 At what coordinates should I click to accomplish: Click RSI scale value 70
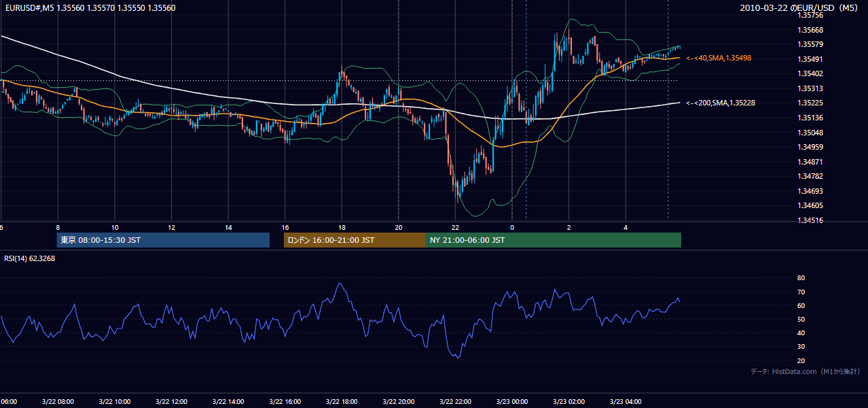click(x=801, y=292)
